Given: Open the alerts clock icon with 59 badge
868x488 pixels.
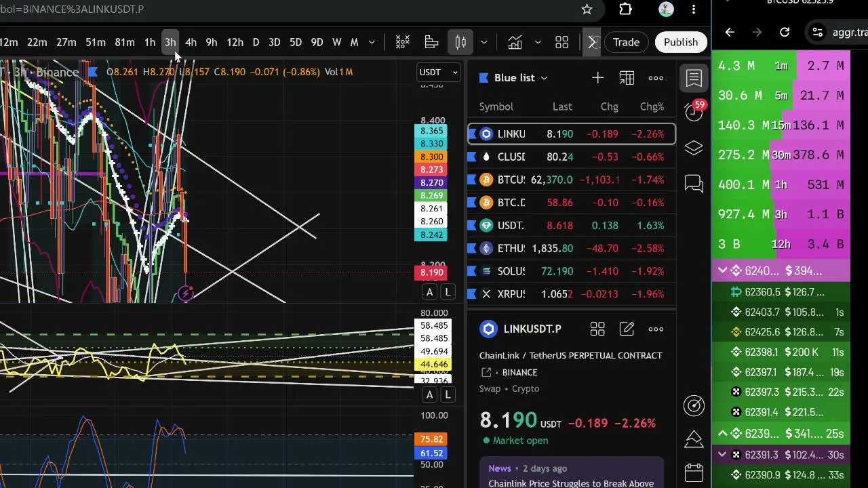Looking at the screenshot, I should (694, 112).
